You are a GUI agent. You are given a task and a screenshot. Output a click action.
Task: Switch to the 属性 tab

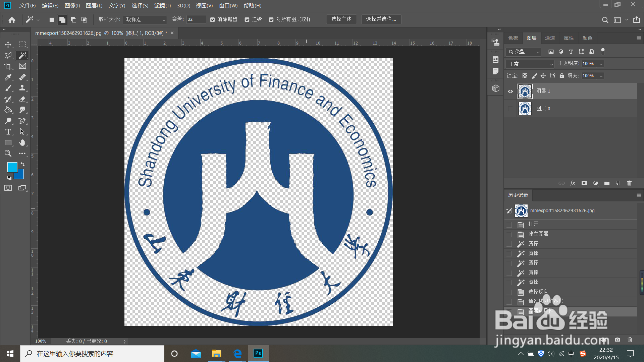click(x=569, y=38)
